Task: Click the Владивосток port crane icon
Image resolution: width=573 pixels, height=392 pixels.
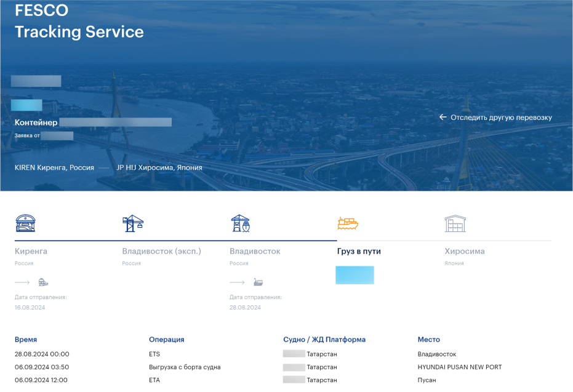Action: pos(240,223)
